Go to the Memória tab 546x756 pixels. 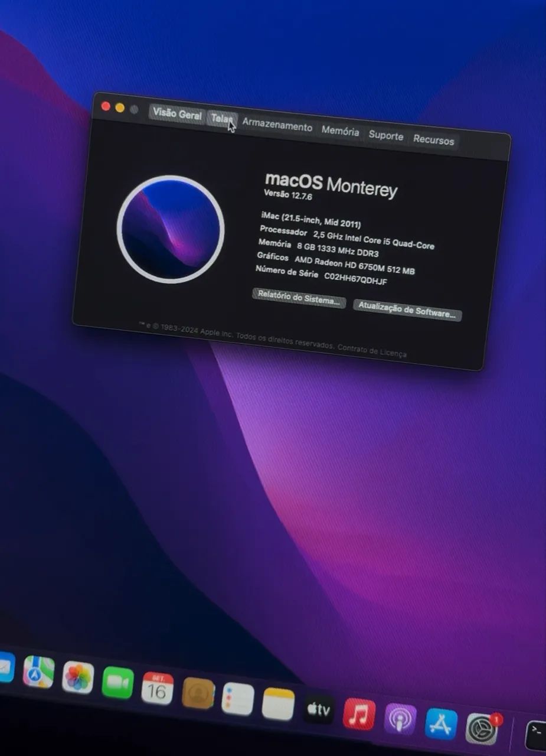pyautogui.click(x=340, y=132)
